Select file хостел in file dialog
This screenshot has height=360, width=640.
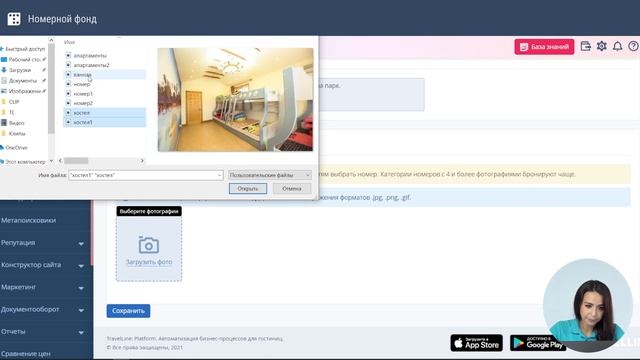pos(82,113)
